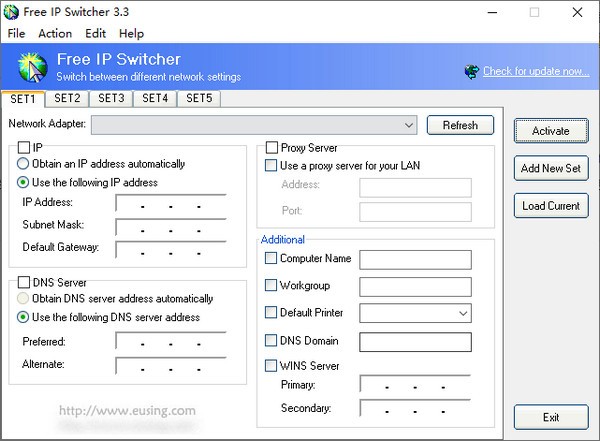Click the WINS Primary input field

click(x=415, y=384)
